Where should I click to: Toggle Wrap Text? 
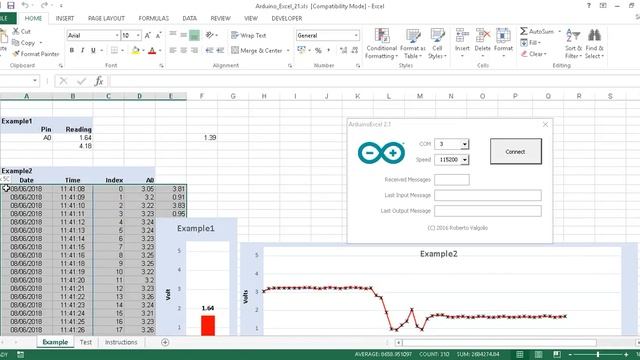point(249,36)
